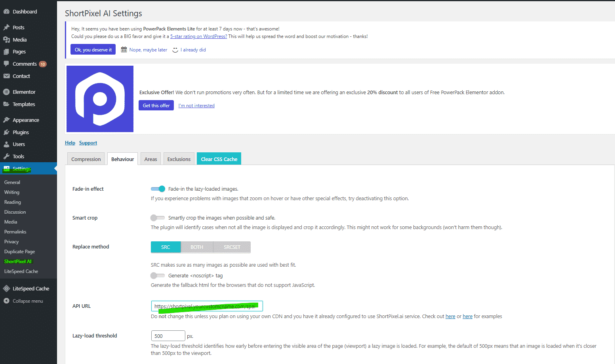Click the Tools wrench icon
Viewport: 615px width, 364px height.
(x=6, y=156)
